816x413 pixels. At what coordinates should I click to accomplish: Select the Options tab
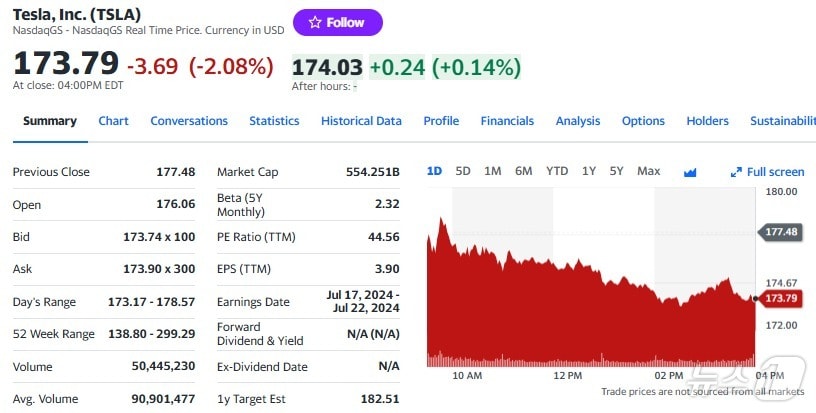[x=643, y=121]
